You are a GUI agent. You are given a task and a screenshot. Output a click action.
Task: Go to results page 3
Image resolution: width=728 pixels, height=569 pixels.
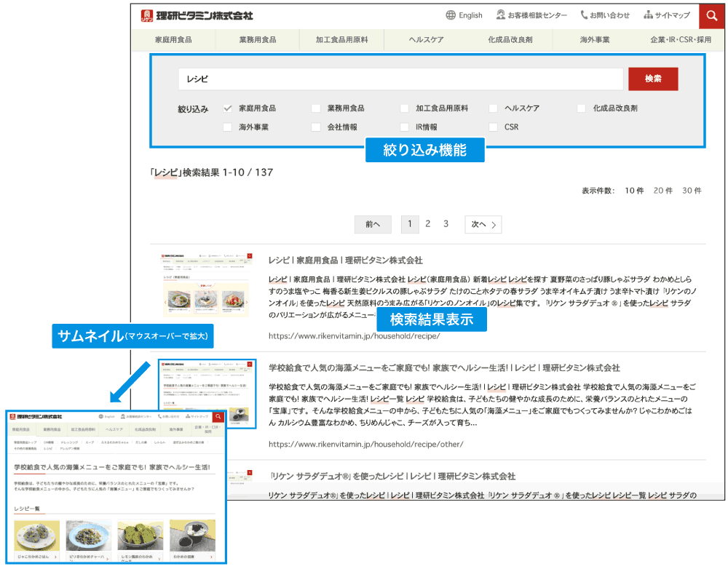pos(446,224)
